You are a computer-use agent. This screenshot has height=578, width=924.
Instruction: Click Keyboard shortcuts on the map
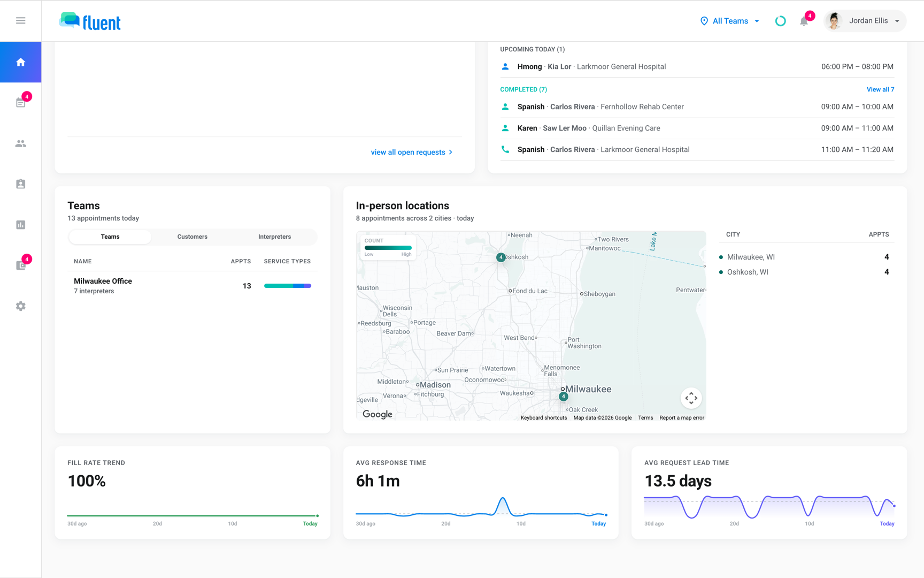[x=543, y=417]
